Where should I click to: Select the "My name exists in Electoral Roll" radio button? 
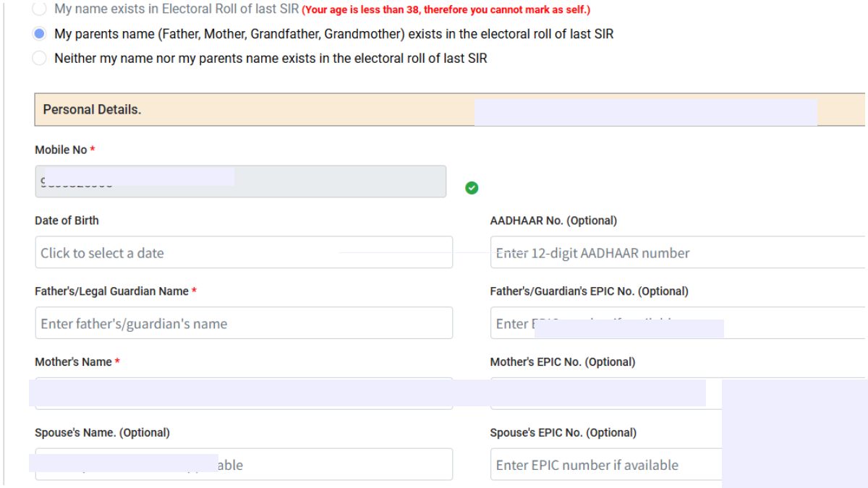(40, 9)
